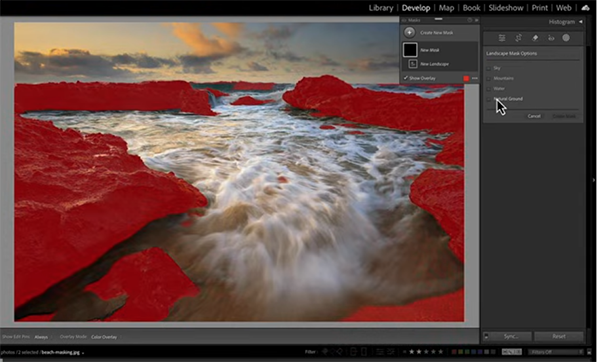Close the floating Masks panel
Image resolution: width=601 pixels, height=362 pixels.
[x=476, y=20]
